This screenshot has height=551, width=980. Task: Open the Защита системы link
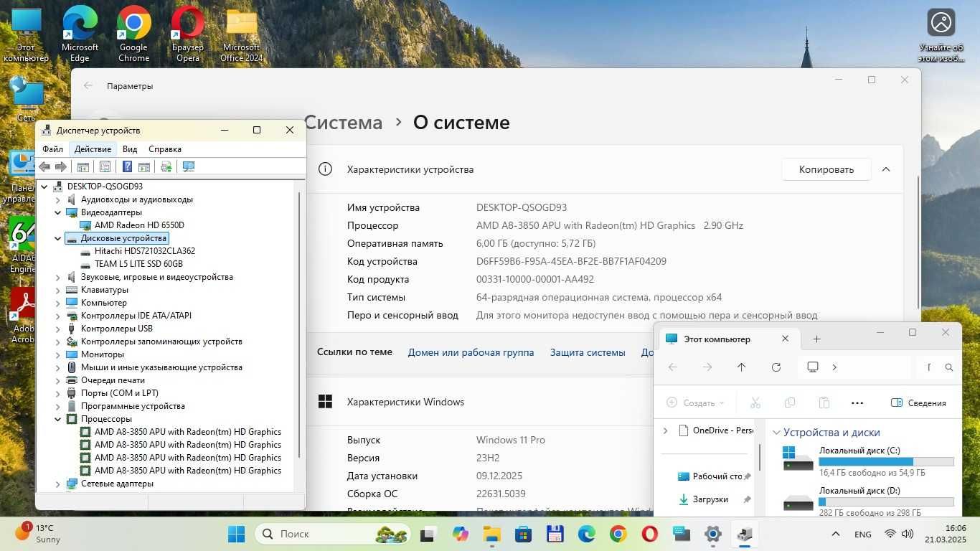(x=588, y=352)
